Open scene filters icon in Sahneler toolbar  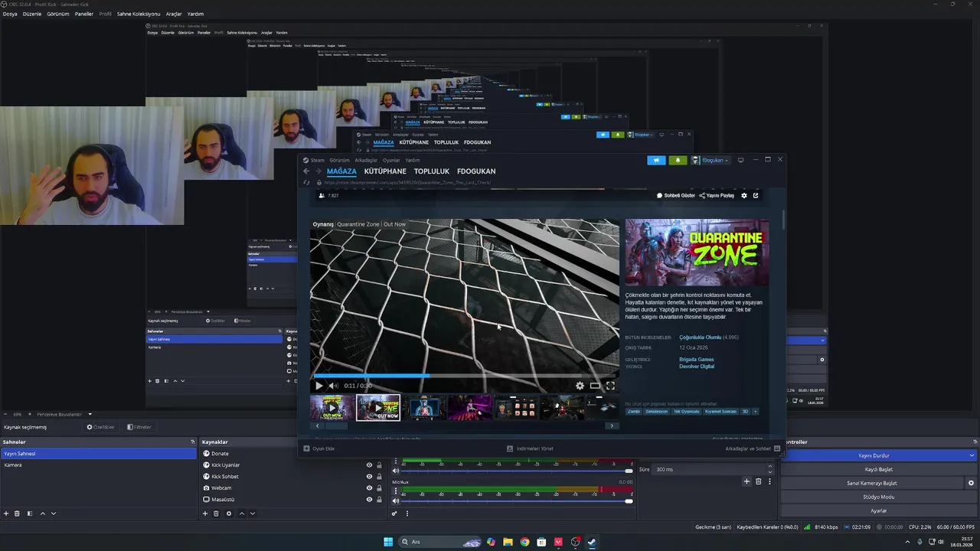(29, 514)
